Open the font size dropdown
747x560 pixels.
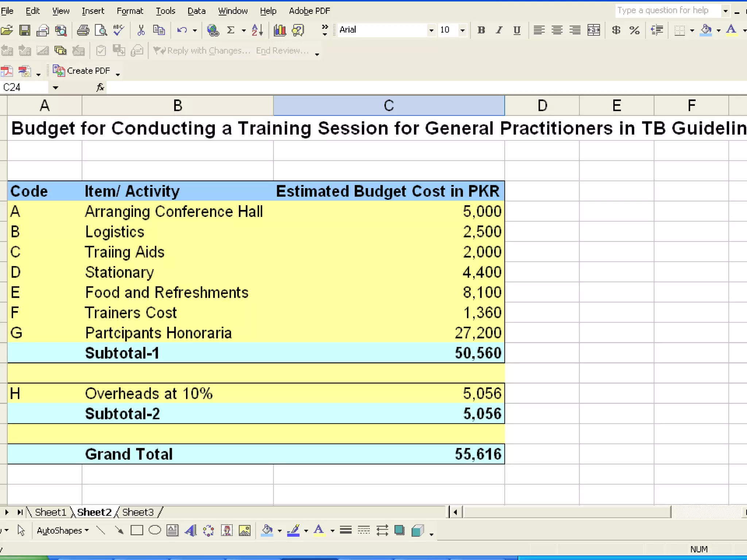(462, 30)
